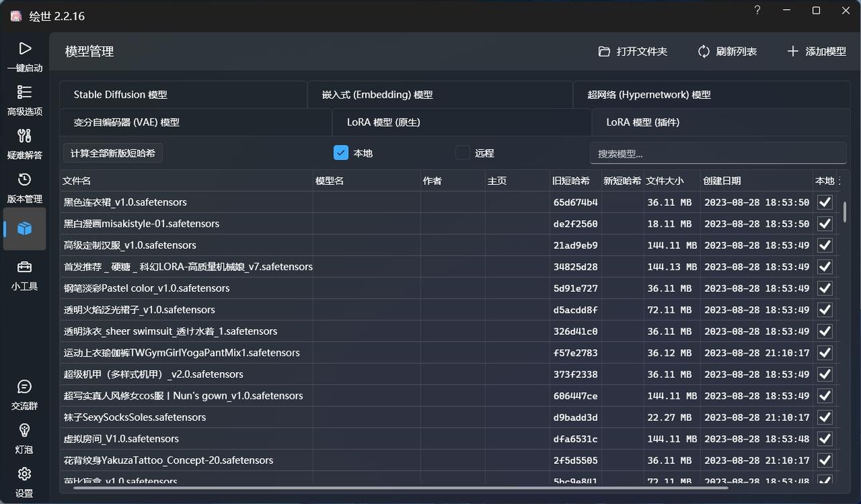Open the small tools toolbox icon
861x504 pixels.
[24, 267]
